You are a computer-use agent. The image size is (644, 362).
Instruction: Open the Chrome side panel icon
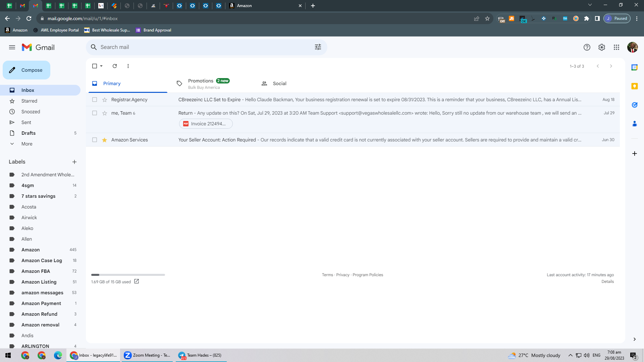pyautogui.click(x=597, y=19)
